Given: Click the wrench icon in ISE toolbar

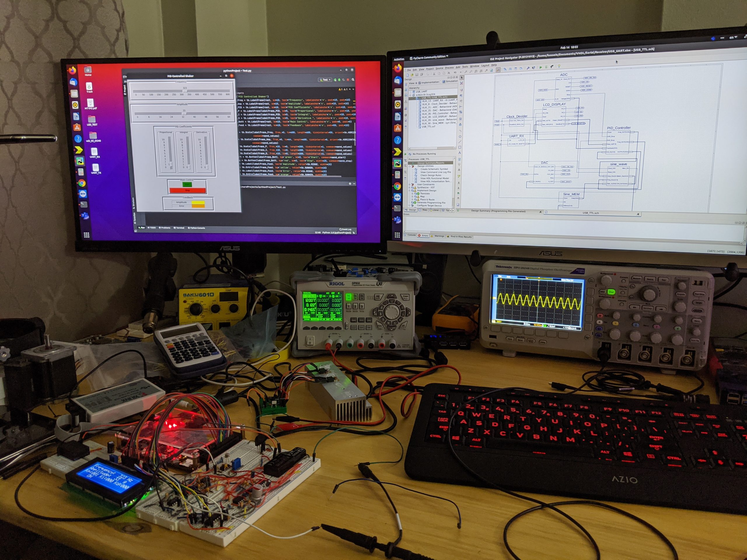Looking at the screenshot, I should tap(528, 68).
